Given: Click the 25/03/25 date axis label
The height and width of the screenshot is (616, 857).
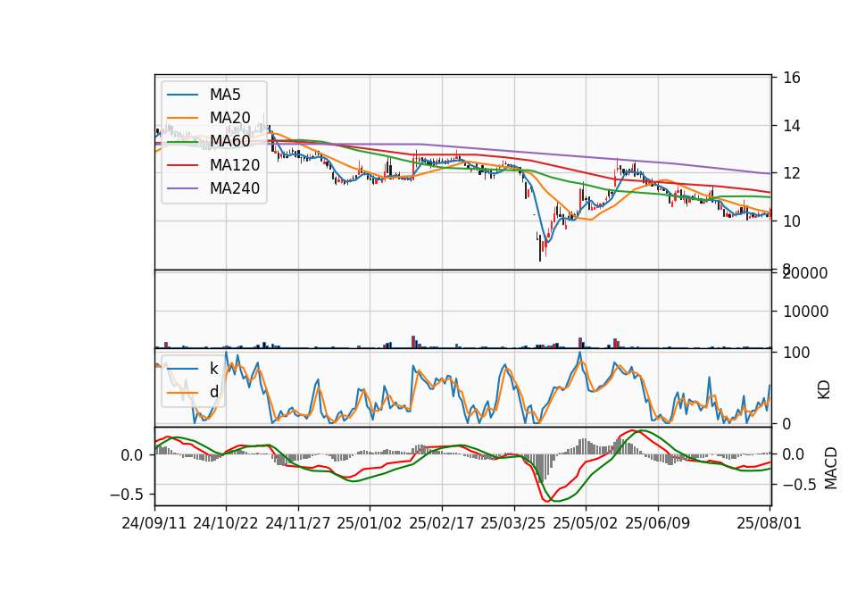Looking at the screenshot, I should 513,523.
